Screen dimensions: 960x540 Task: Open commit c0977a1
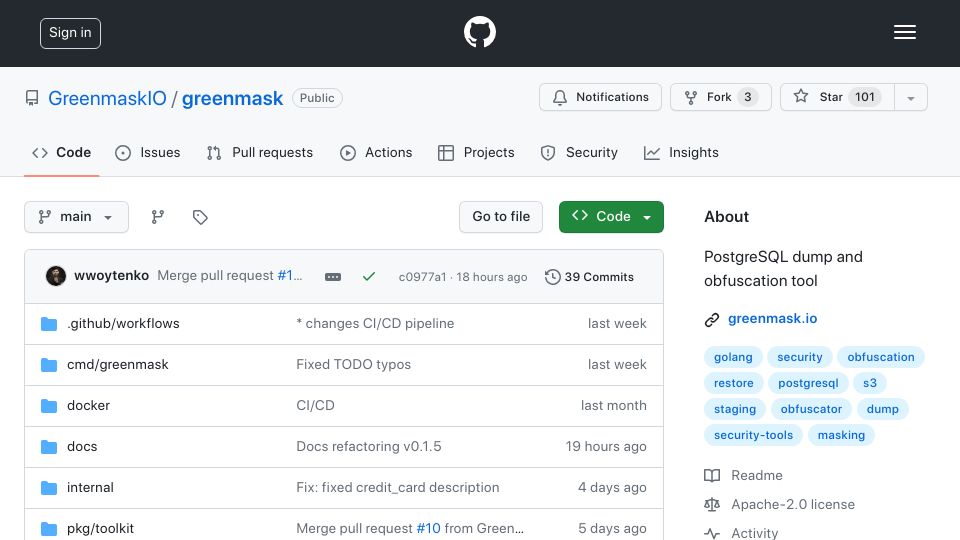click(x=422, y=277)
